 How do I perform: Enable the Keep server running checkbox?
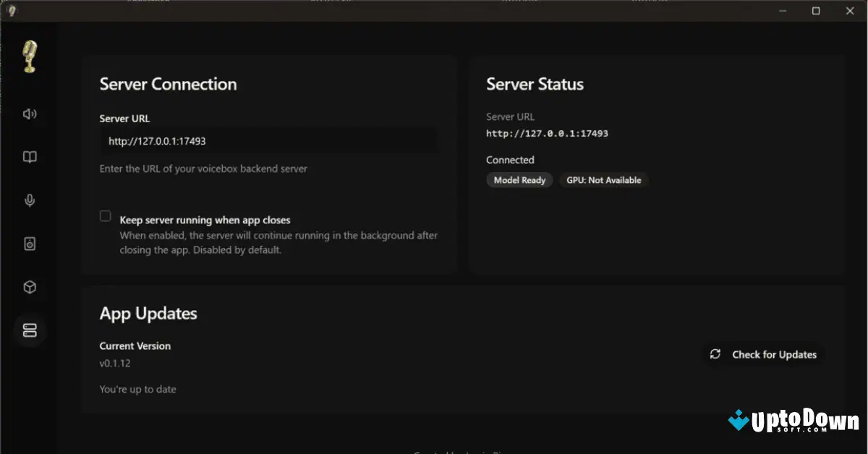coord(106,216)
